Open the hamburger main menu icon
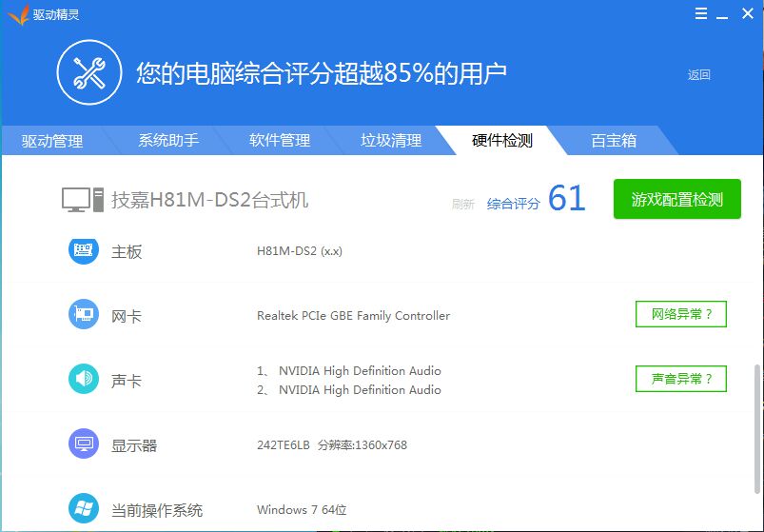Screen dimensions: 764x532 click(x=700, y=13)
